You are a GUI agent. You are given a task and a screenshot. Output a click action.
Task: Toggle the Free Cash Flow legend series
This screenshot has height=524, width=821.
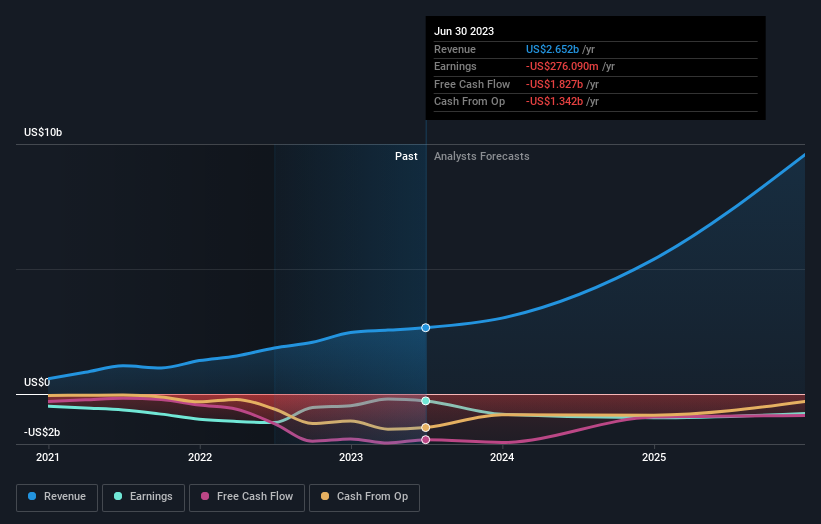click(247, 497)
